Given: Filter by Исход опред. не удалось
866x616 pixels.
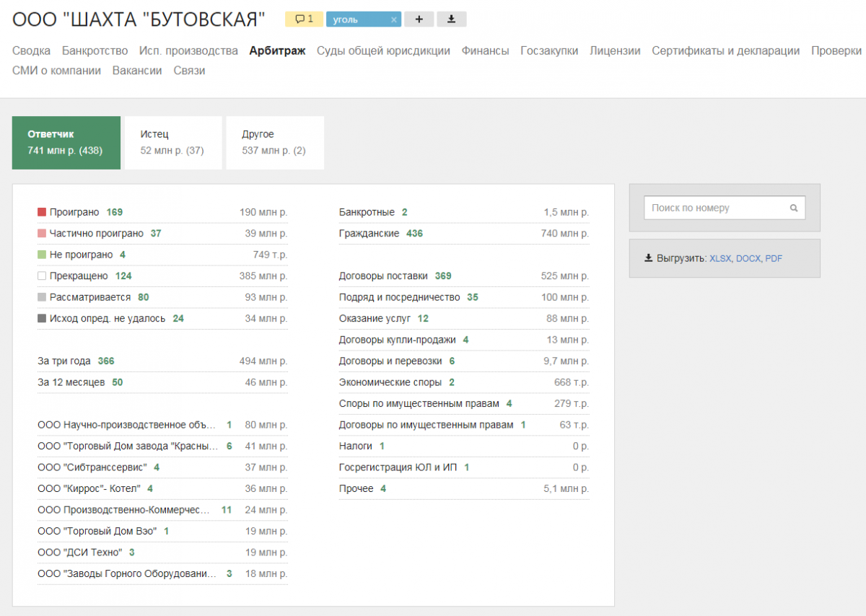Looking at the screenshot, I should click(x=162, y=318).
